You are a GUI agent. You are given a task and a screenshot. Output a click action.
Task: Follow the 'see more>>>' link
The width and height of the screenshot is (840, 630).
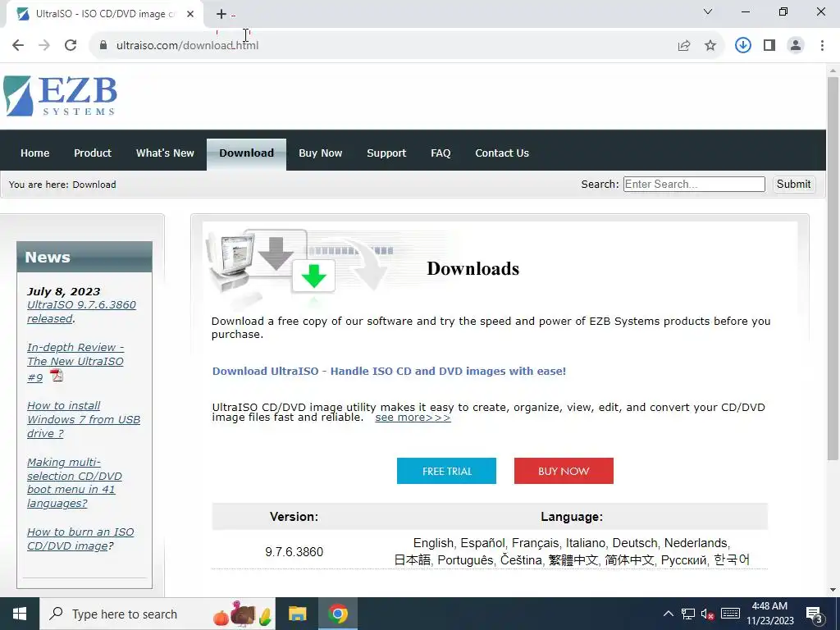click(x=413, y=418)
